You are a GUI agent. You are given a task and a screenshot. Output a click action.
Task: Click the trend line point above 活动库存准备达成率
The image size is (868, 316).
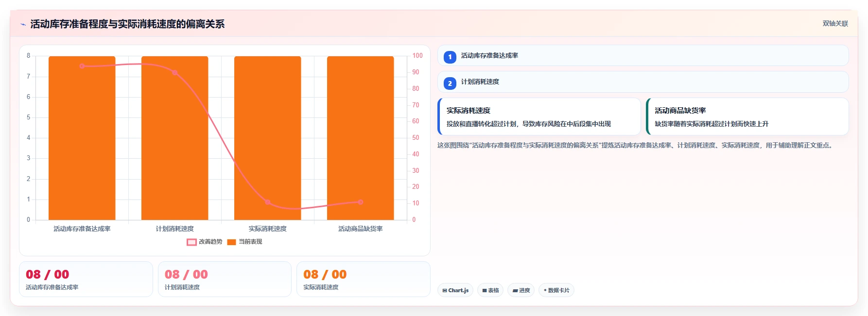(82, 66)
